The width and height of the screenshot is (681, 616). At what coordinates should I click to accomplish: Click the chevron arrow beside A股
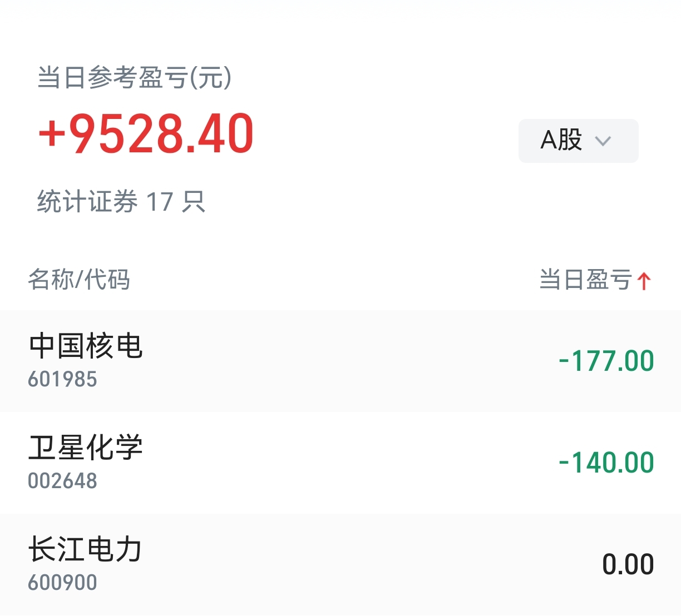click(x=603, y=141)
